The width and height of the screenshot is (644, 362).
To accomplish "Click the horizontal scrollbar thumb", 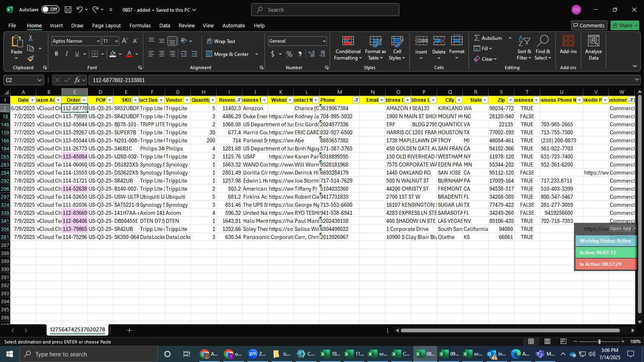I will click(510, 330).
